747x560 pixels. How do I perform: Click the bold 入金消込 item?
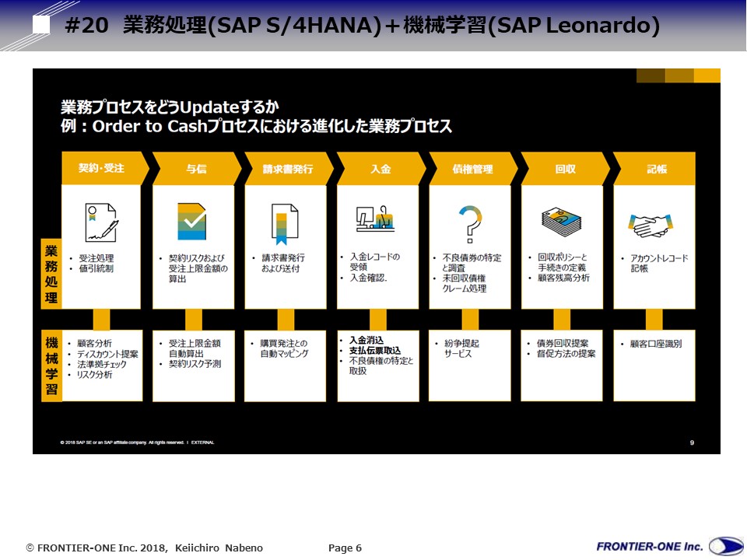pos(366,340)
